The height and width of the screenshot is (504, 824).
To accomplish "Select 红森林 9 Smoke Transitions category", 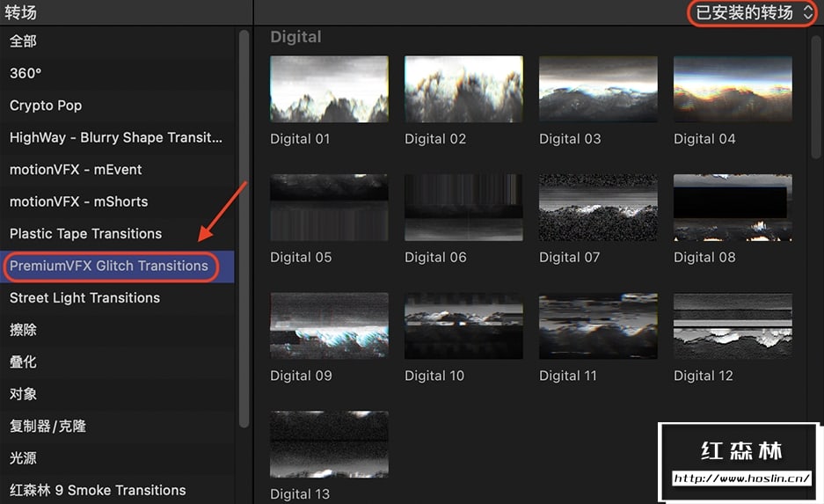I will pos(117,490).
